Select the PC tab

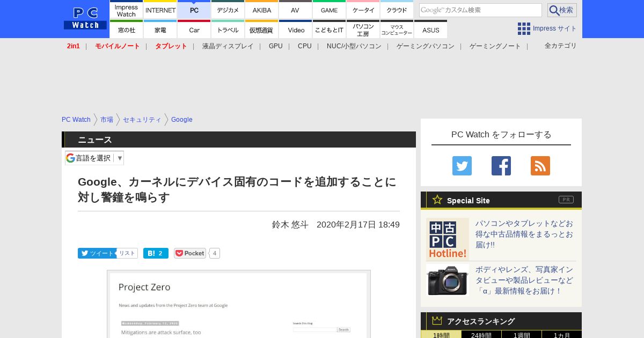(194, 10)
